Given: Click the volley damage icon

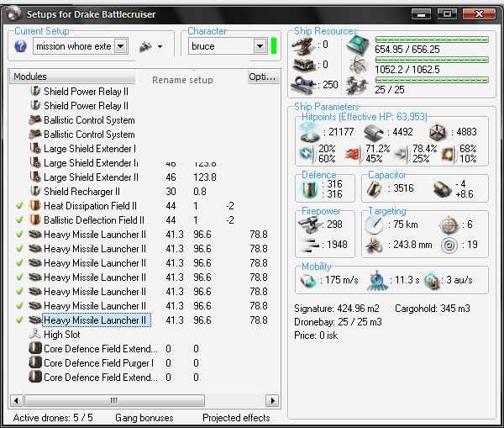Looking at the screenshot, I should click(309, 246).
